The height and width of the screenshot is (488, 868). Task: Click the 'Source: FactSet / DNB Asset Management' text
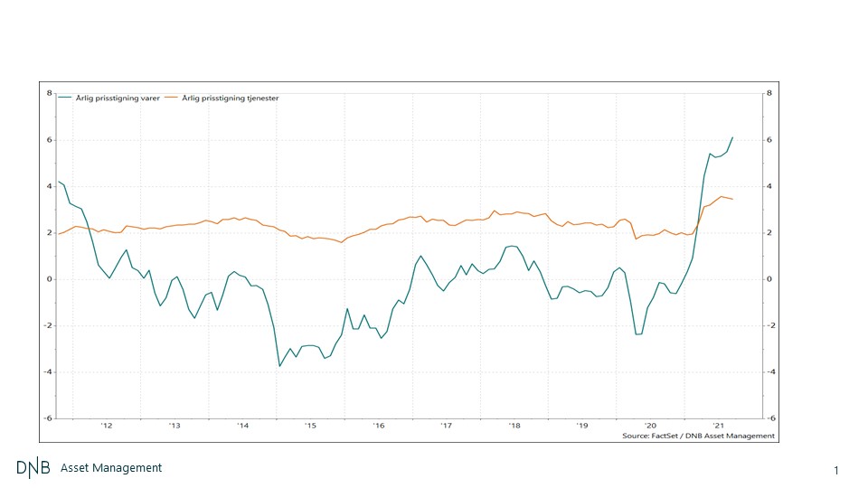pos(698,436)
